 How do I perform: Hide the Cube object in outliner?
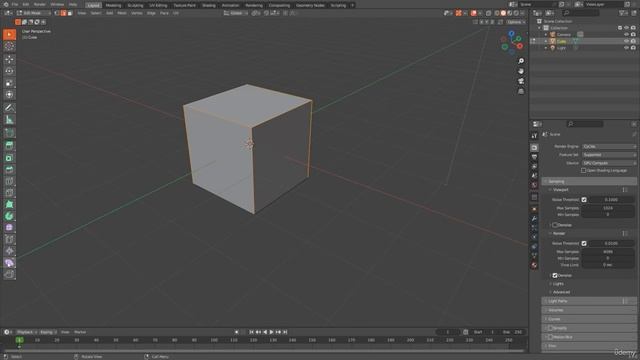click(x=626, y=41)
